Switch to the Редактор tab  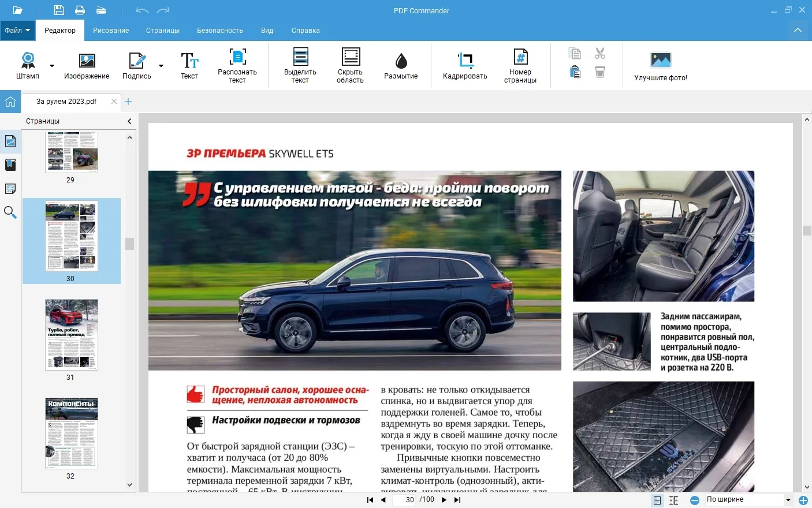tap(60, 31)
